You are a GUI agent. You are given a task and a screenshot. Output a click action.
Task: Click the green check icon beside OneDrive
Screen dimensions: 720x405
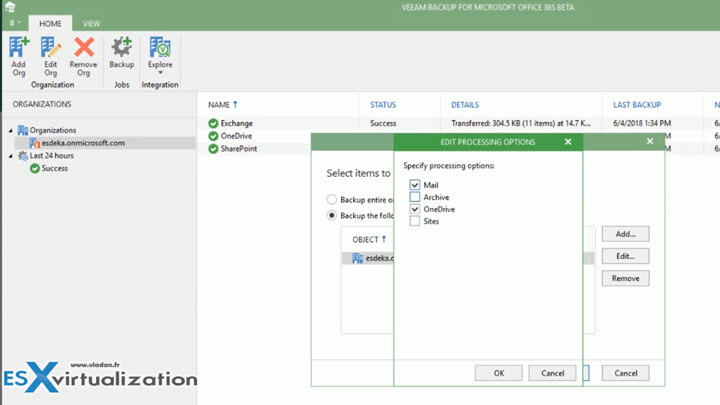213,136
